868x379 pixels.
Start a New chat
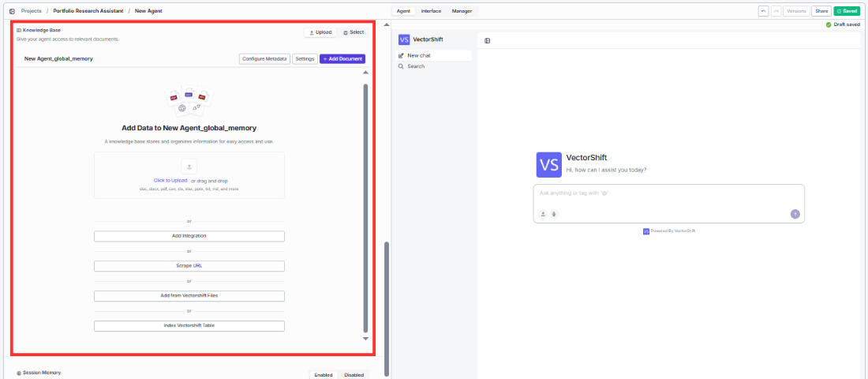[x=435, y=55]
